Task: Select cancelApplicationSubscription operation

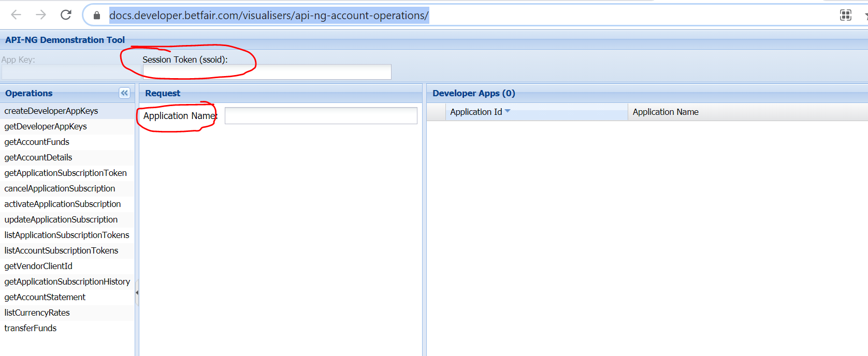Action: click(67, 188)
